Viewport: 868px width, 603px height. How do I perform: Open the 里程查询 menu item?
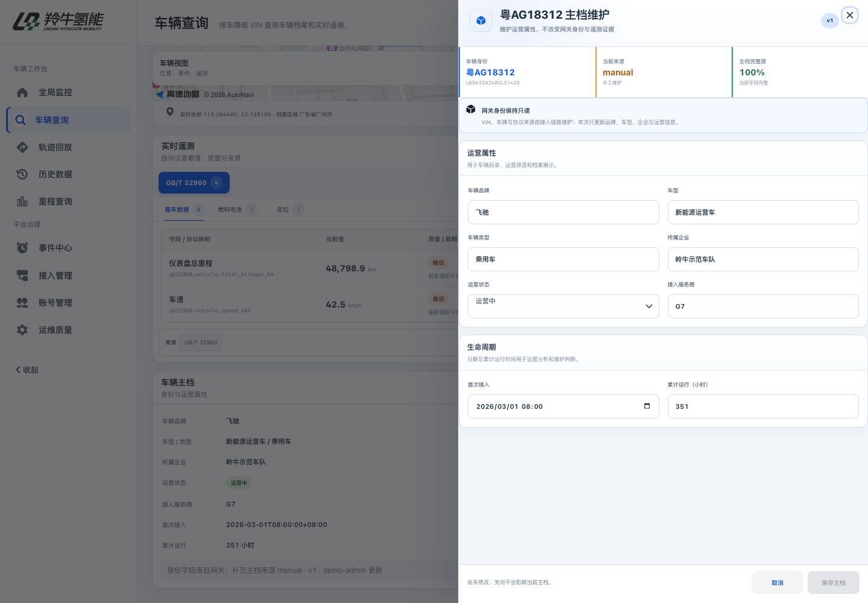tap(68, 201)
